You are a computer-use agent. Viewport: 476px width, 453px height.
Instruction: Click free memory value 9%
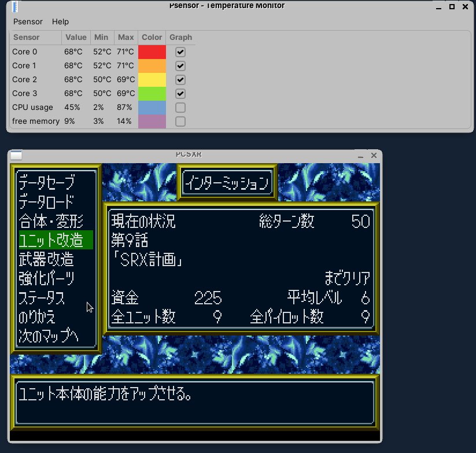[x=69, y=121]
